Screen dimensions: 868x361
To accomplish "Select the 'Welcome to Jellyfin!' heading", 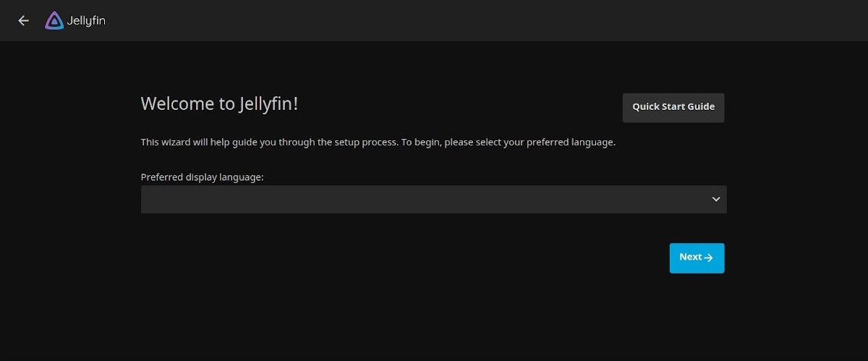I will click(x=219, y=103).
